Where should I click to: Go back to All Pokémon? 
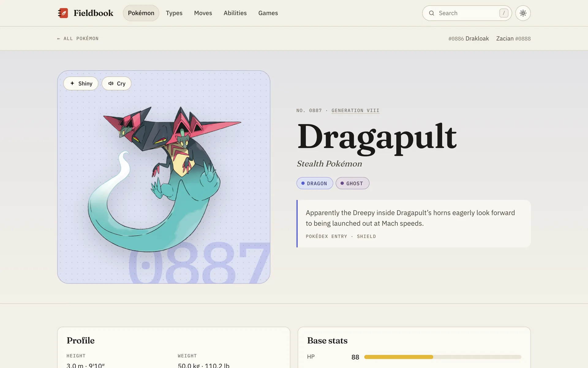tap(78, 38)
